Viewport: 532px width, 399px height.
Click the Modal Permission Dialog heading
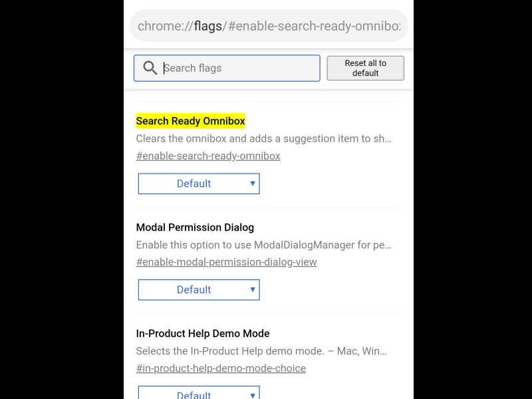coord(195,227)
